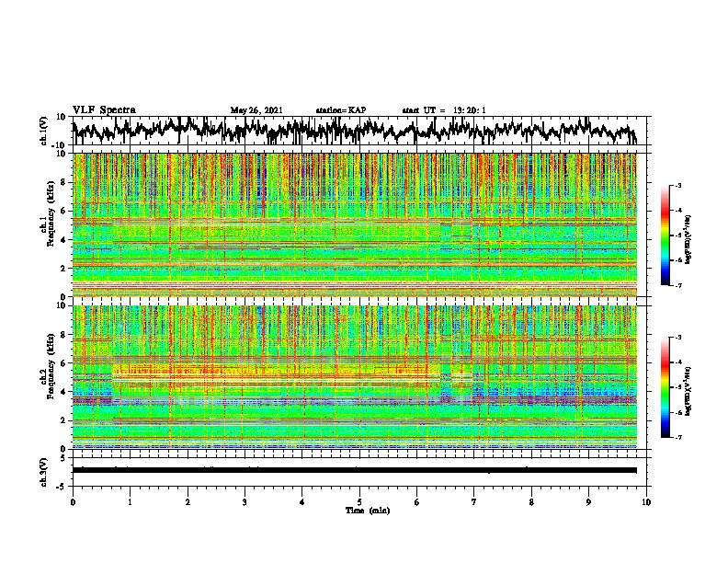This screenshot has height=563, width=728.
Task: Click time axis tick label "10" at right end
Action: [646, 502]
